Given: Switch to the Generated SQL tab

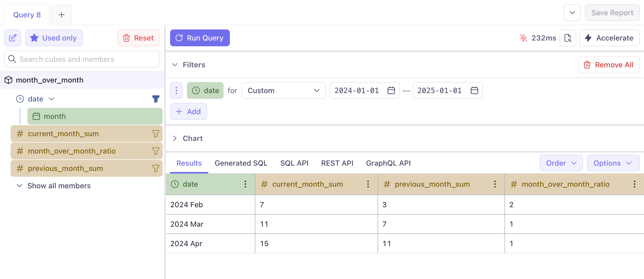Looking at the screenshot, I should coord(241,163).
